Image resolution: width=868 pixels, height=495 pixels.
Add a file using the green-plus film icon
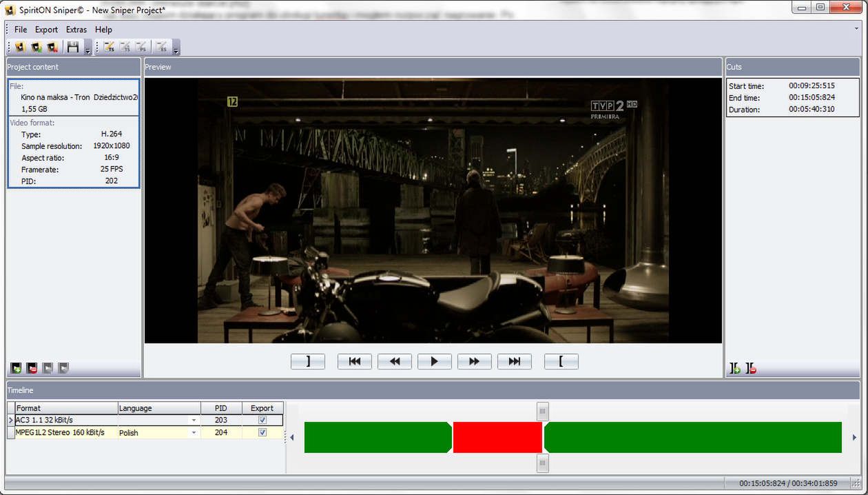coord(17,369)
